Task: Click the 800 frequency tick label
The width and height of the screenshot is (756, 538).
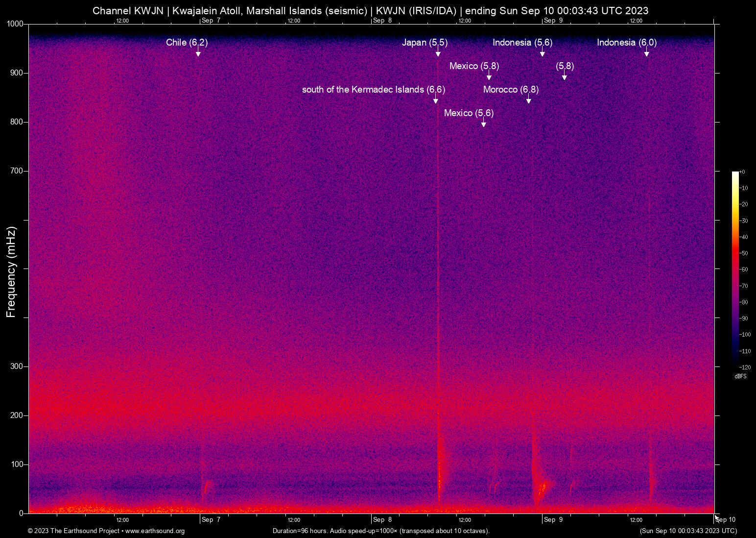Action: (17, 122)
